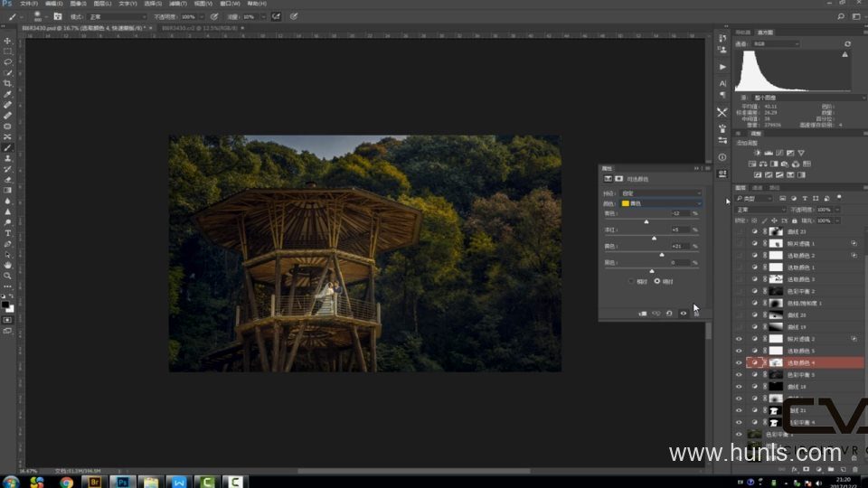Open the 滤镜(T) menu
Screen dimensions: 868x488
(x=180, y=4)
